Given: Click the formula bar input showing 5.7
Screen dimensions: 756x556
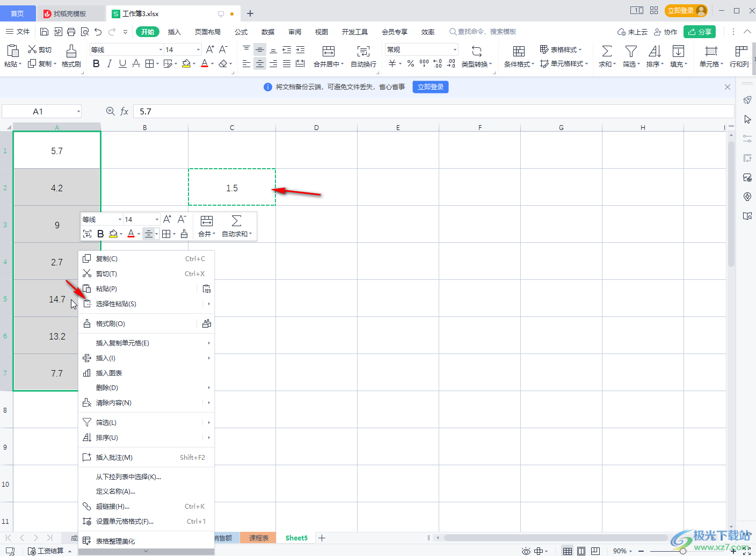Looking at the screenshot, I should [433, 111].
